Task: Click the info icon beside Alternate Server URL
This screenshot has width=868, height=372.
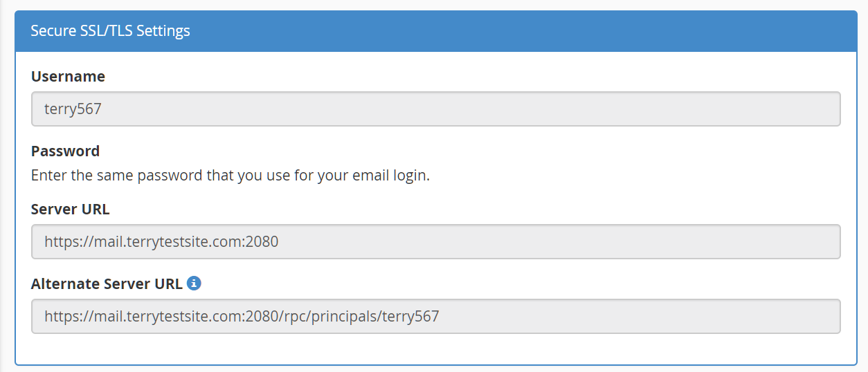Action: tap(195, 283)
